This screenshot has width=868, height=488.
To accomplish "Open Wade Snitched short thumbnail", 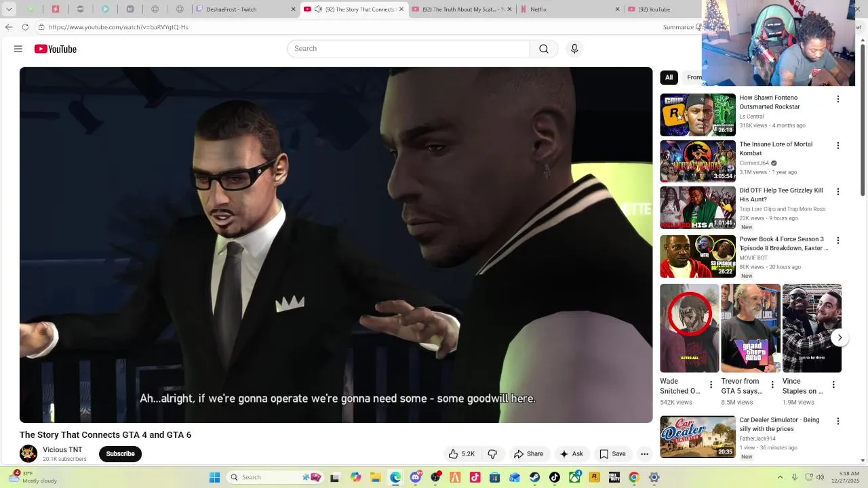I will click(690, 328).
